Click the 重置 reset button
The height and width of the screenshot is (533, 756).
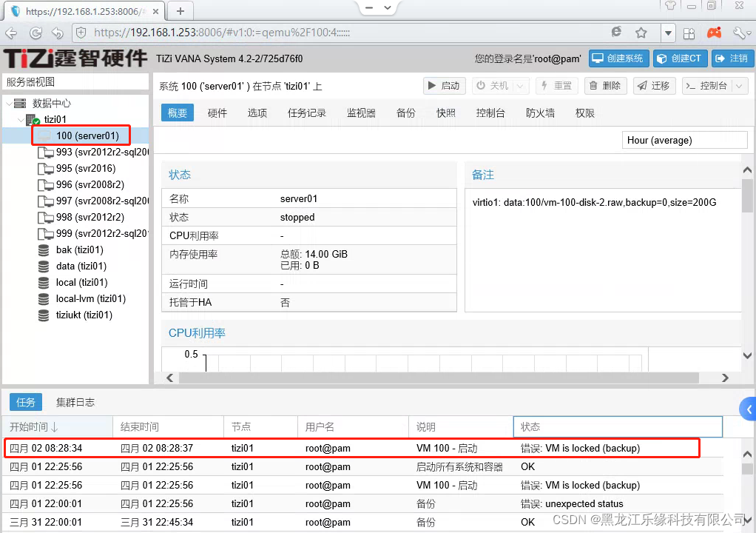coord(556,86)
